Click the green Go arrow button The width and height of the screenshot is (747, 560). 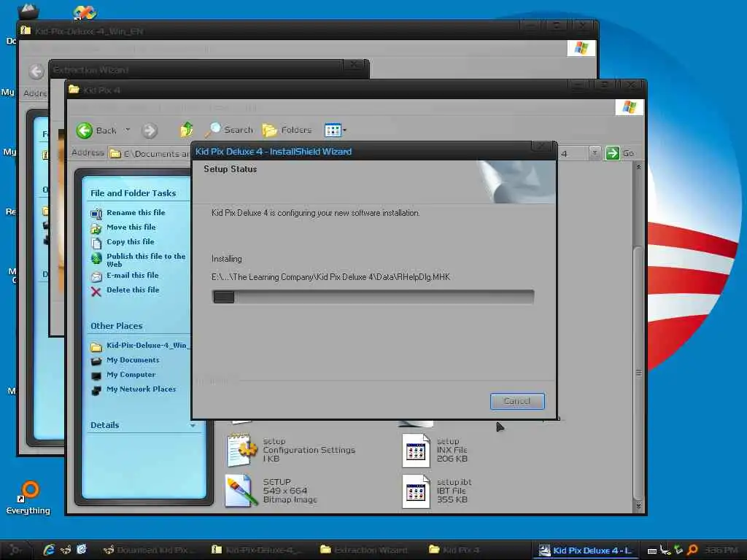pos(612,153)
